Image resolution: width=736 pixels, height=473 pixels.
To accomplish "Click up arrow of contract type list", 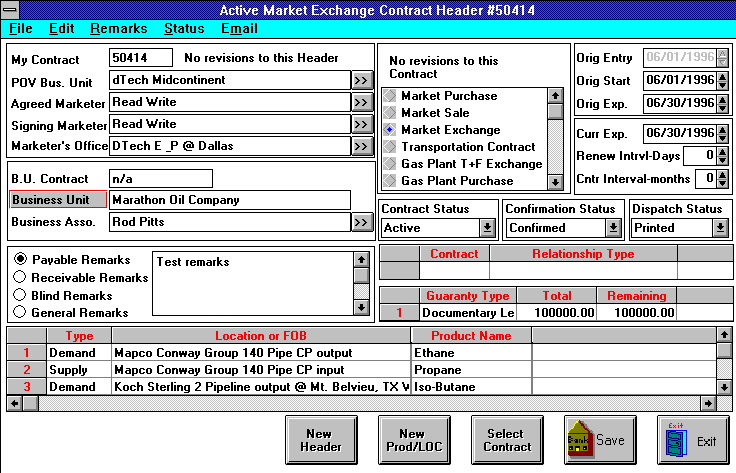I will pos(555,96).
